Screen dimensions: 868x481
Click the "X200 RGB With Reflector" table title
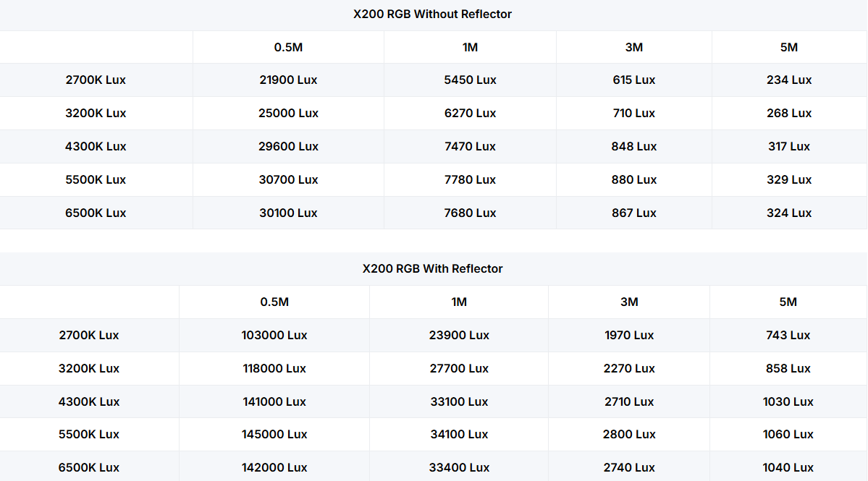click(x=432, y=268)
